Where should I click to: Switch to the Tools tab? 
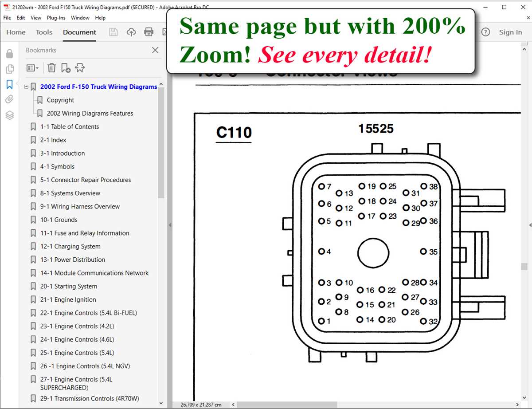point(44,32)
